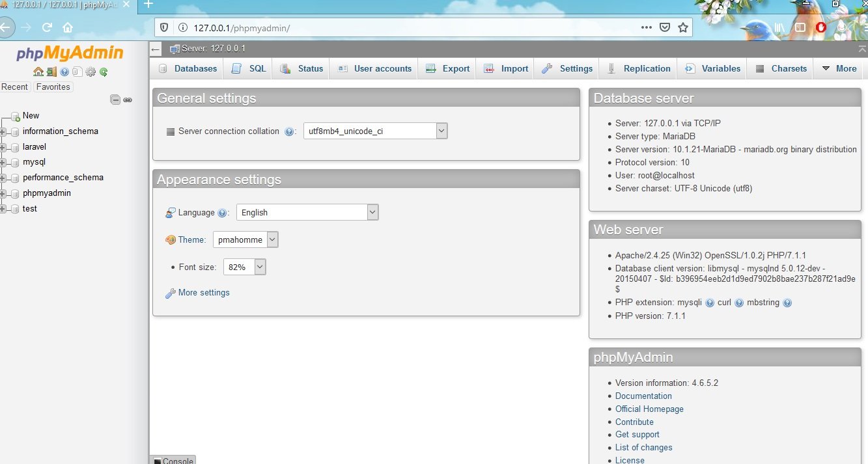Click help icon beside Language label
This screenshot has width=868, height=464.
click(222, 213)
